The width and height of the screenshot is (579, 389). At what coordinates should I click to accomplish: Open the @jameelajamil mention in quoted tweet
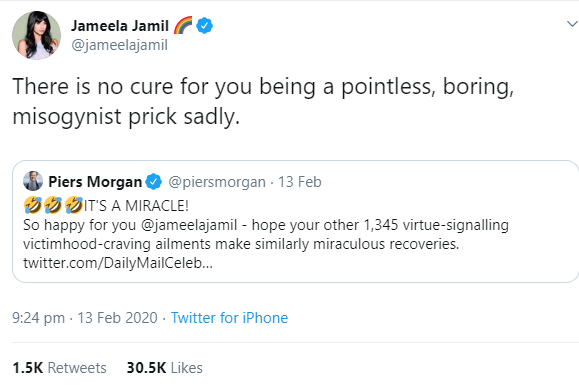coord(189,225)
